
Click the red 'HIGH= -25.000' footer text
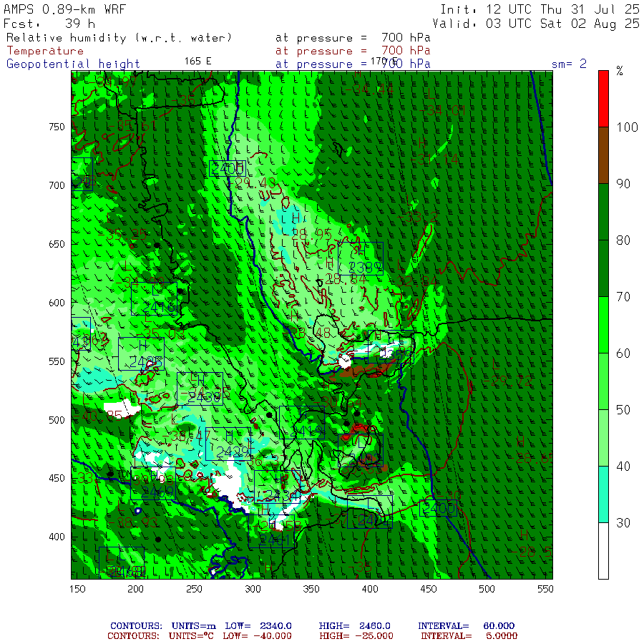356,636
